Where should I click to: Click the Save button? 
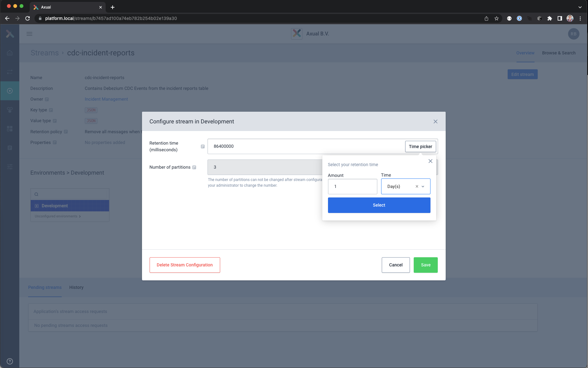(425, 265)
